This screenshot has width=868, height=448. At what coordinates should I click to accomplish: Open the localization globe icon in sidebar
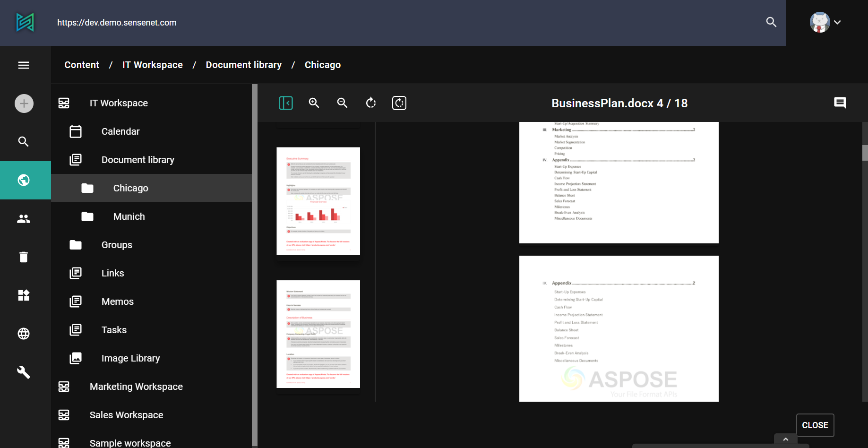pyautogui.click(x=24, y=334)
